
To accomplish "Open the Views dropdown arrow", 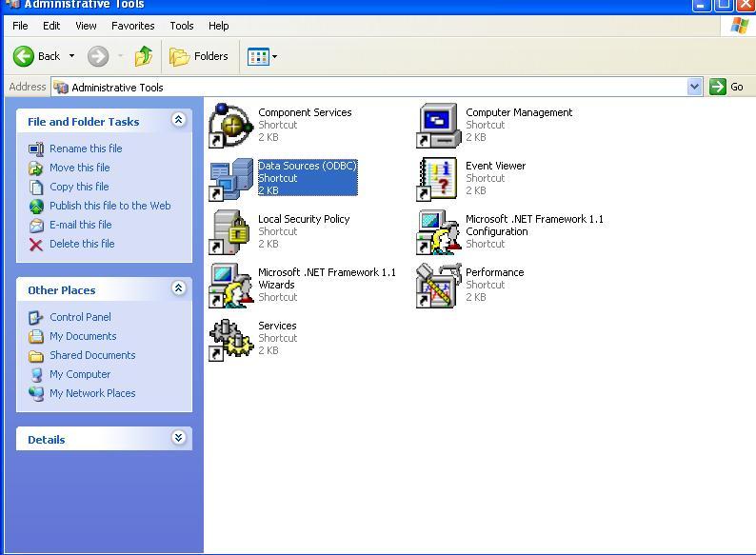I will click(275, 57).
